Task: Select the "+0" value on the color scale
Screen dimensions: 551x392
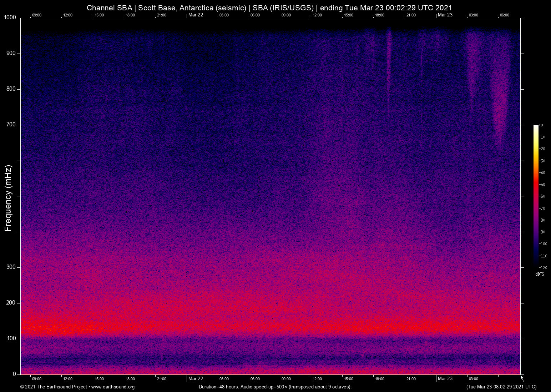Action: tap(541, 125)
